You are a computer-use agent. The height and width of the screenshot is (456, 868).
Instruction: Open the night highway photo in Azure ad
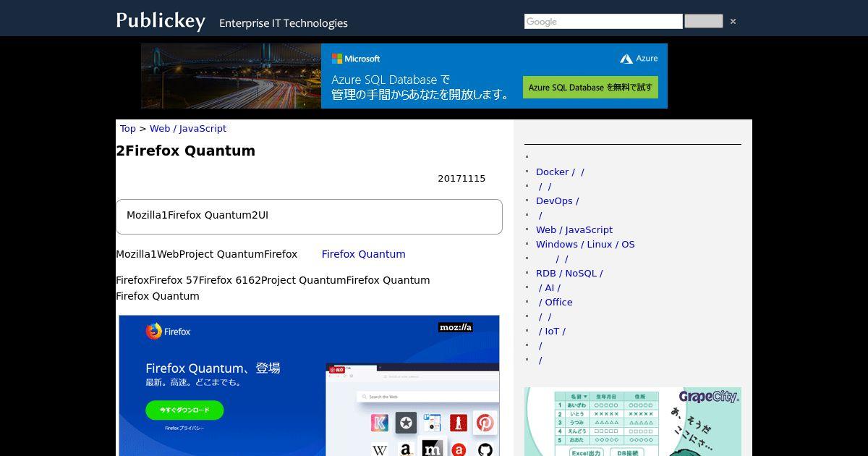231,76
